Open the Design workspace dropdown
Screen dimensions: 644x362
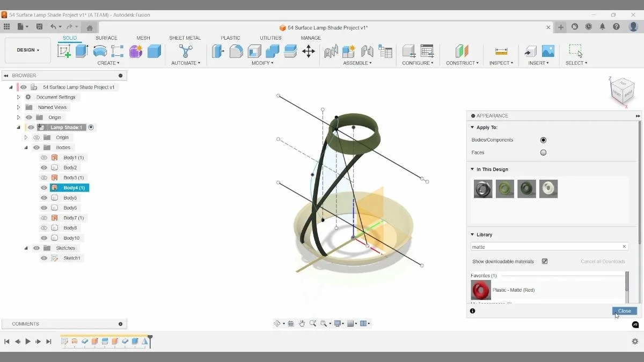(27, 50)
